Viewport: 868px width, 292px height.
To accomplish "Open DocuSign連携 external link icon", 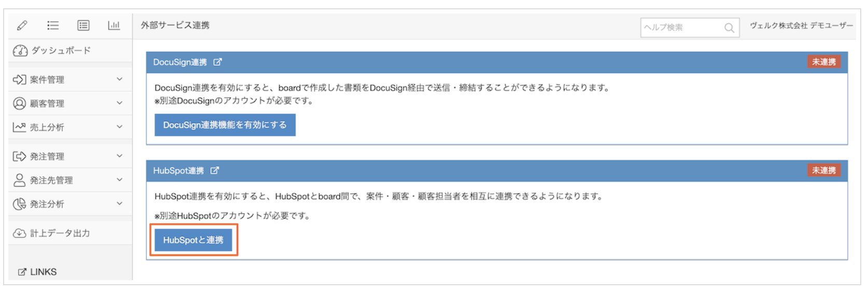I will 218,62.
